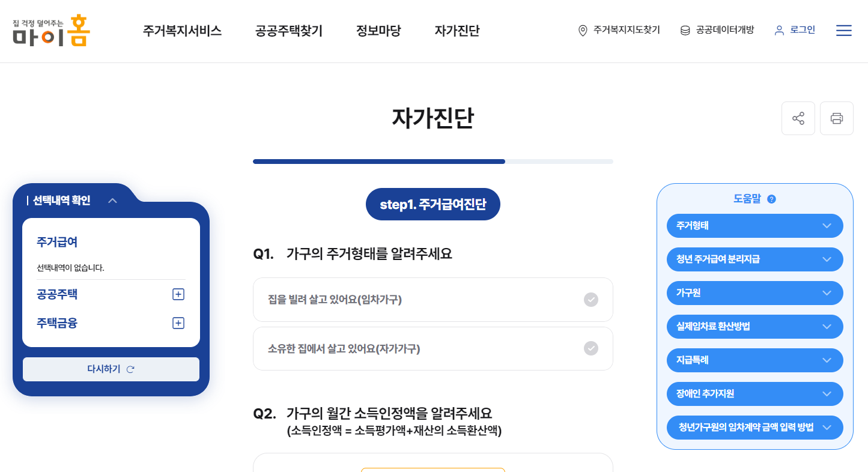This screenshot has height=472, width=868.
Task: Click the person icon next to 로그인
Action: 779,29
